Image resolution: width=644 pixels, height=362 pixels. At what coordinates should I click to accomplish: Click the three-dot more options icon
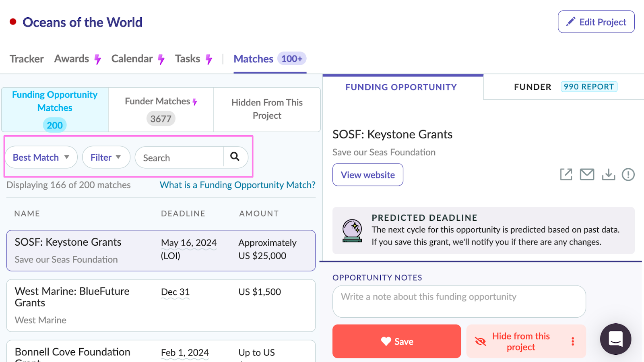click(572, 341)
